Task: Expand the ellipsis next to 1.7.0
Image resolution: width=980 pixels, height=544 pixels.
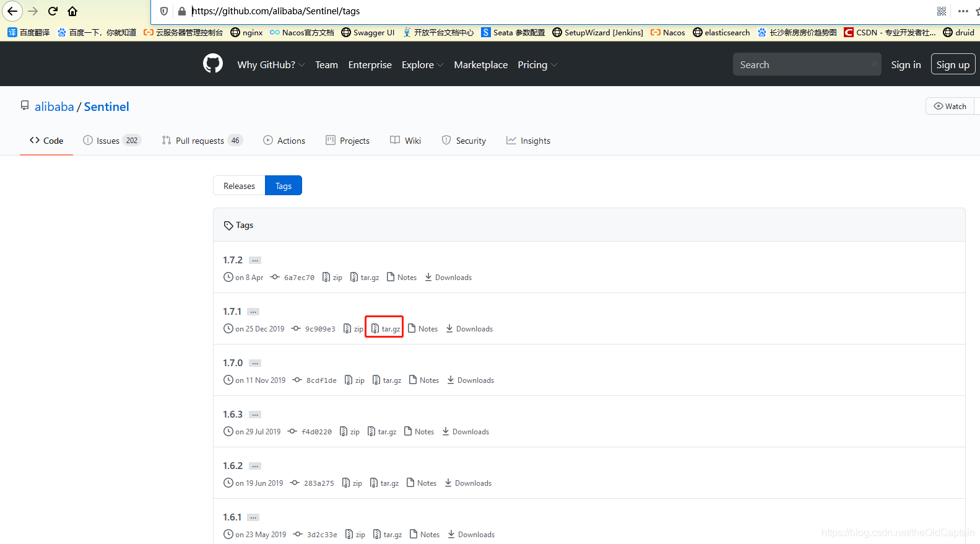Action: (x=255, y=364)
